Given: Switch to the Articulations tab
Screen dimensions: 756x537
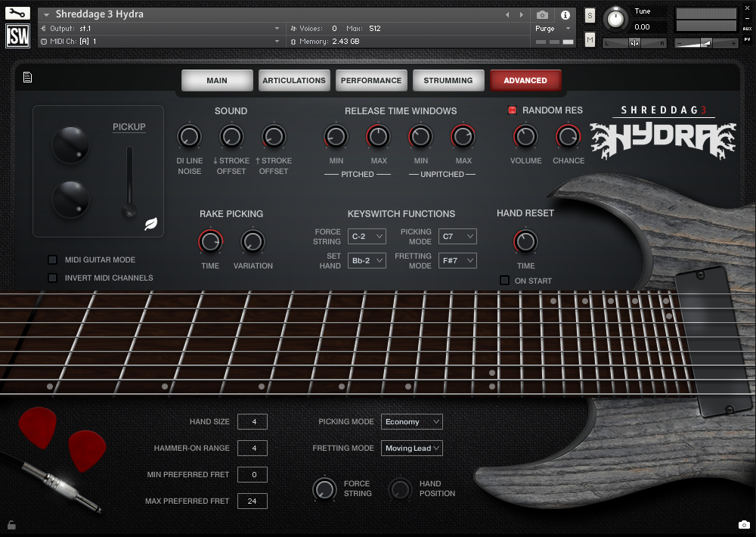Looking at the screenshot, I should [x=293, y=80].
